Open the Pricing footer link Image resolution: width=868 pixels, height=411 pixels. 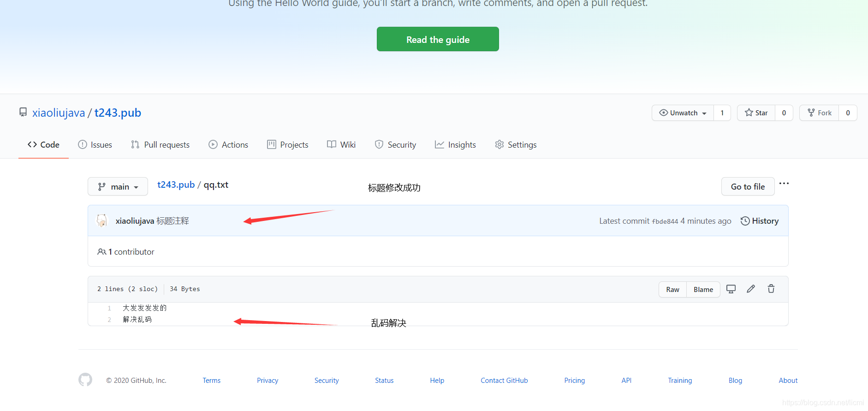pyautogui.click(x=574, y=380)
